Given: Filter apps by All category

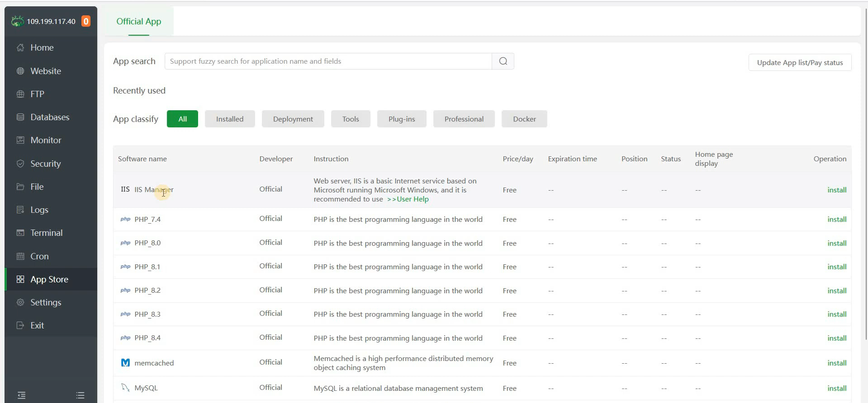Looking at the screenshot, I should [x=182, y=119].
